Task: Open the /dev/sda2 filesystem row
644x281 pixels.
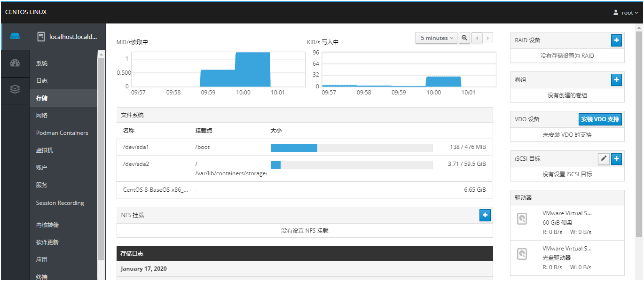Action: 305,169
